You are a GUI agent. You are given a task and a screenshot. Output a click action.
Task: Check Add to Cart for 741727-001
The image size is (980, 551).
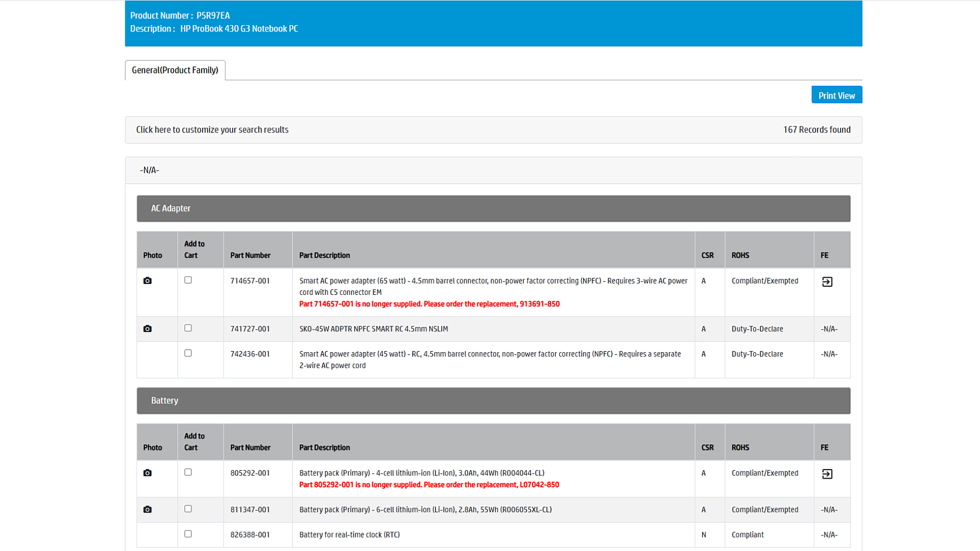pos(188,328)
